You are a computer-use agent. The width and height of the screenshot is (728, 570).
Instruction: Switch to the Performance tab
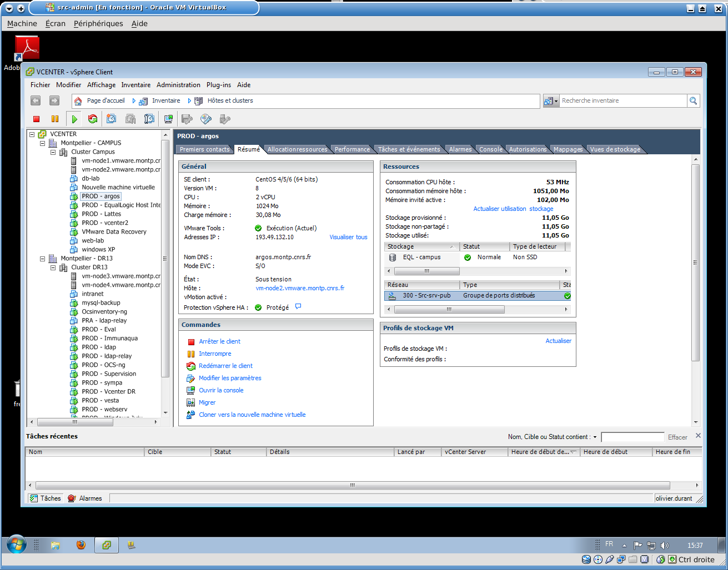352,149
